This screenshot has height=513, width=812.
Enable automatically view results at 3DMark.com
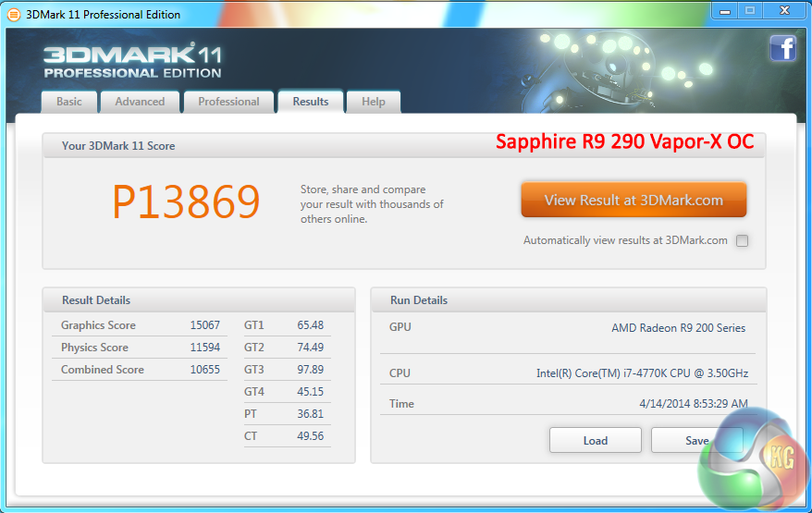tap(742, 241)
